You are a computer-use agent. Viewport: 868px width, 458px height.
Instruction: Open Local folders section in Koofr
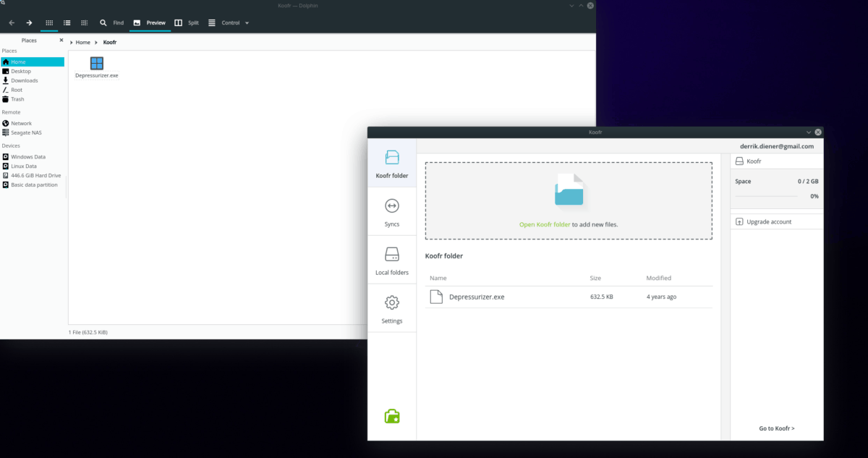pyautogui.click(x=392, y=260)
